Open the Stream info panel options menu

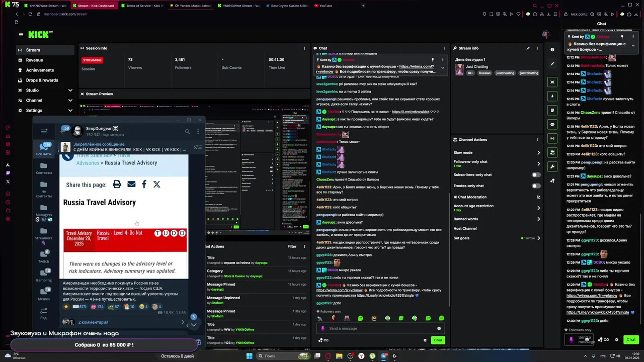pos(537,48)
